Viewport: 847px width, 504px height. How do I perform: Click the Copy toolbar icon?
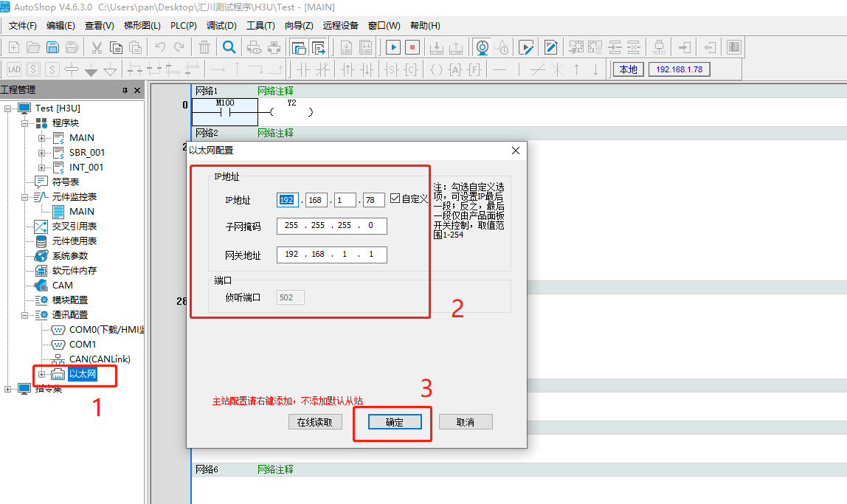click(116, 47)
